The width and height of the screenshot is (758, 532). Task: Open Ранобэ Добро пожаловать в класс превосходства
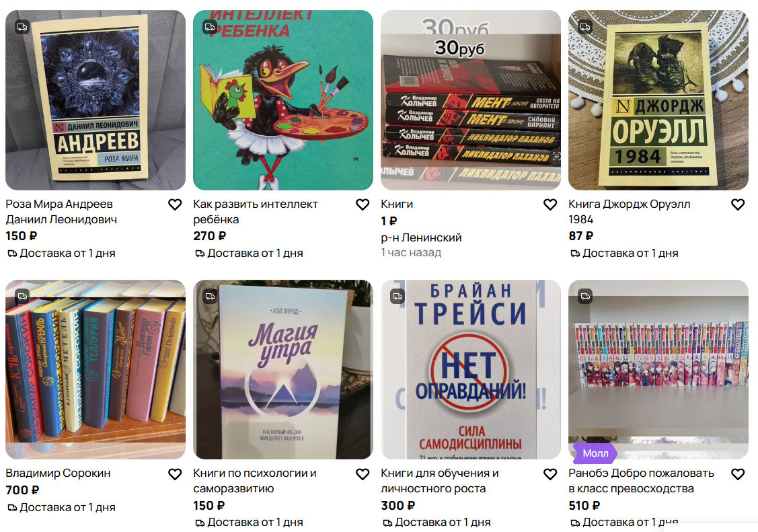click(x=641, y=481)
